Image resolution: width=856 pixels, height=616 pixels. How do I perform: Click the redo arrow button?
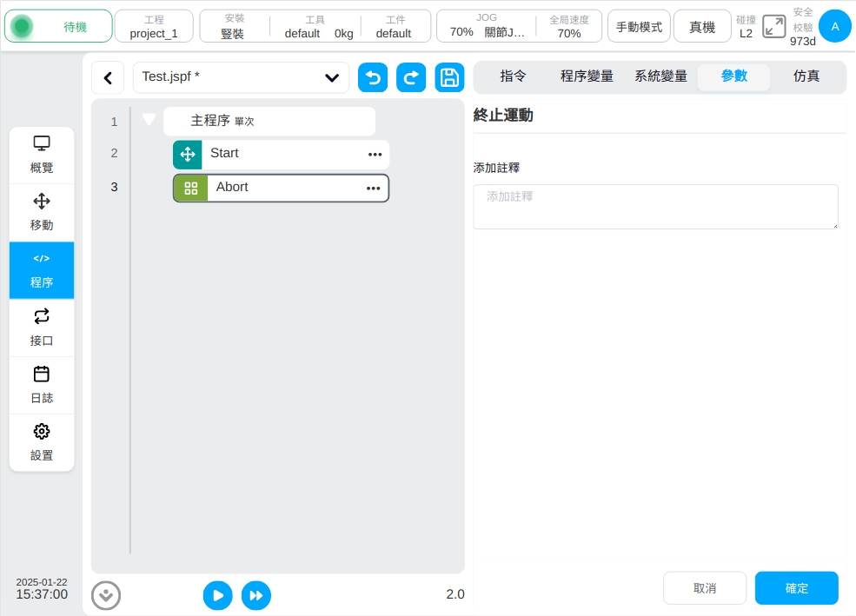411,77
